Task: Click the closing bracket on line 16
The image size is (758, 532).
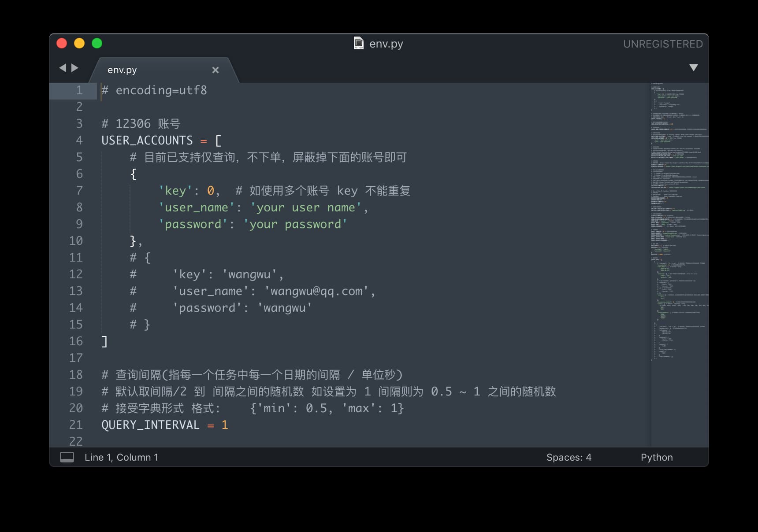Action: click(104, 341)
